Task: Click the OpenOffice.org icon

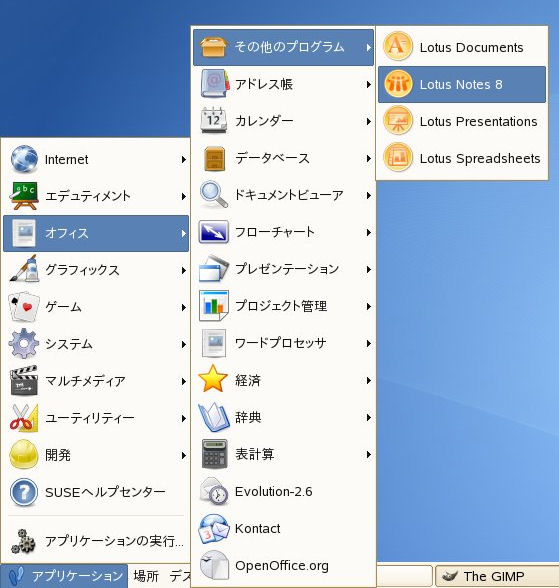Action: point(213,565)
